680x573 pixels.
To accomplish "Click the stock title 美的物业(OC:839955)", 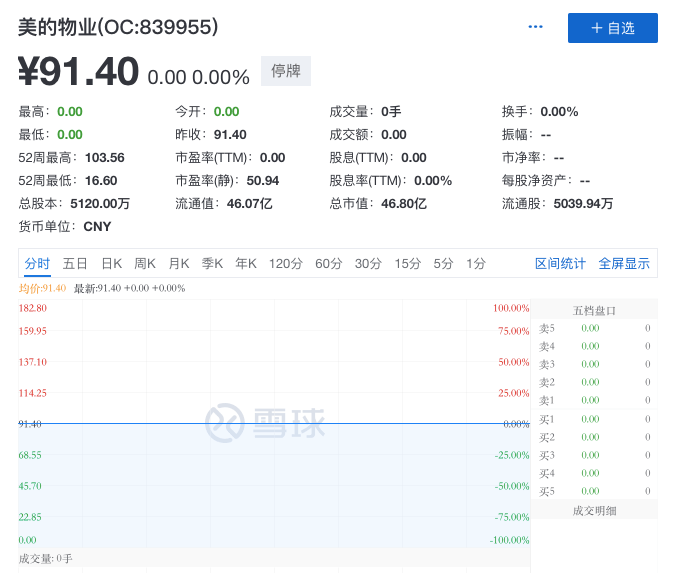I will [x=118, y=27].
